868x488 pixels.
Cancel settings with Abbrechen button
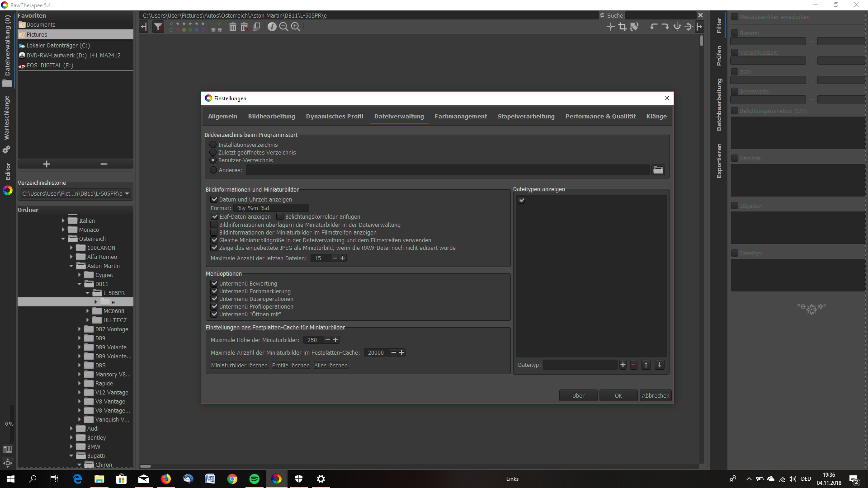[x=656, y=395]
